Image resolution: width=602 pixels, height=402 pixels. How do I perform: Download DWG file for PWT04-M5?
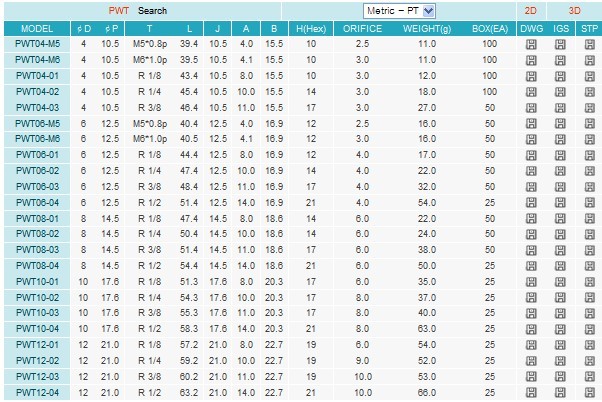coord(532,45)
